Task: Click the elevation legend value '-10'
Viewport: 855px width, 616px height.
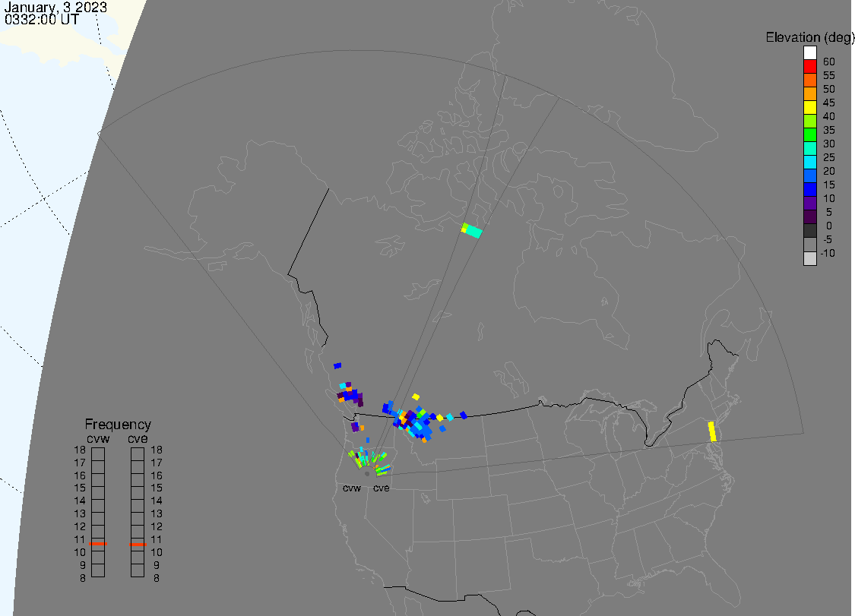Action: 828,253
